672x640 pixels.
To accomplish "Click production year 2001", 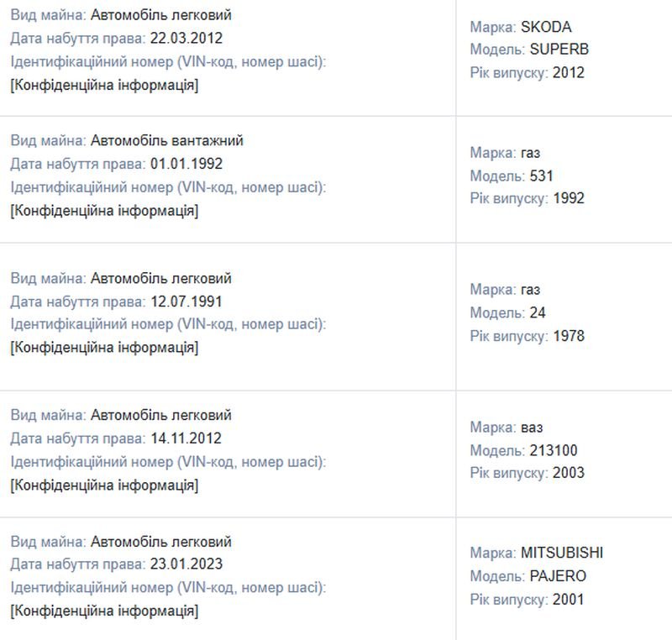I will pyautogui.click(x=569, y=600).
